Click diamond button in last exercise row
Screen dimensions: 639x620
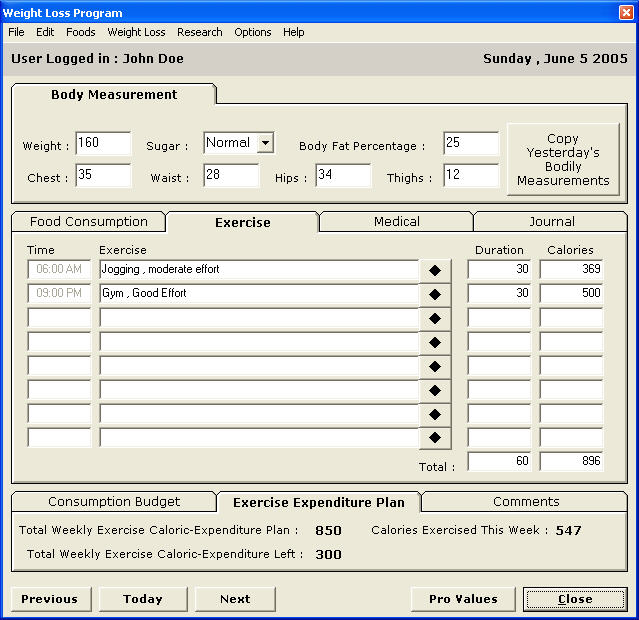[435, 438]
